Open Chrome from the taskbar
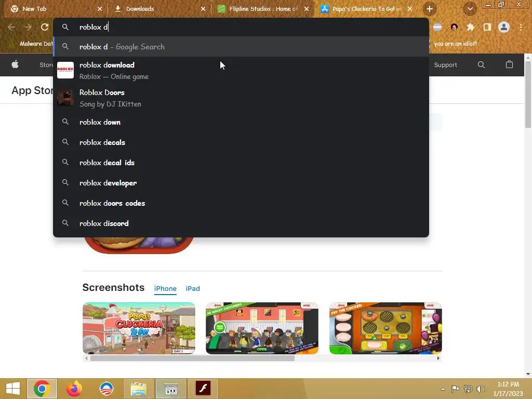The height and width of the screenshot is (399, 532). coord(42,389)
